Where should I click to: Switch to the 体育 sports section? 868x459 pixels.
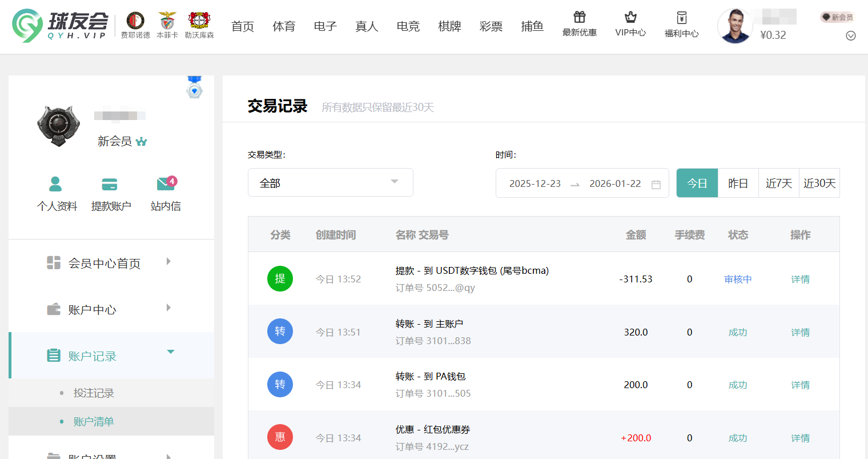pyautogui.click(x=284, y=26)
